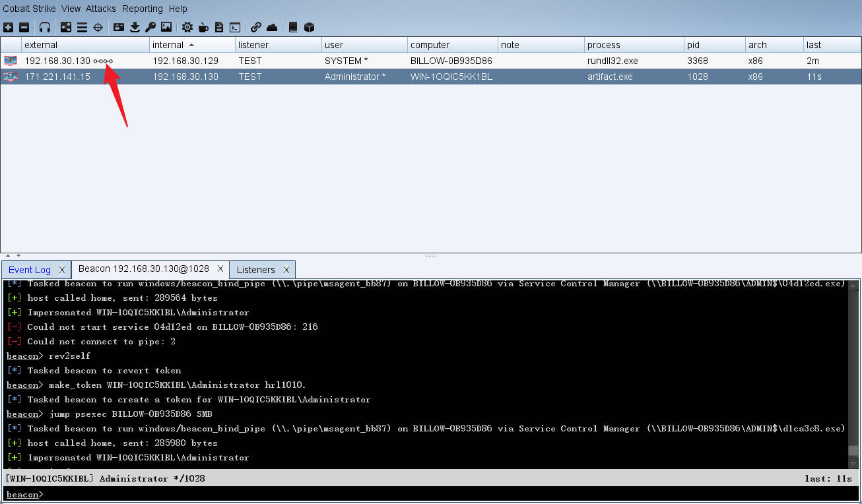The height and width of the screenshot is (504, 862).
Task: Sort sessions by arch column
Action: tap(774, 45)
